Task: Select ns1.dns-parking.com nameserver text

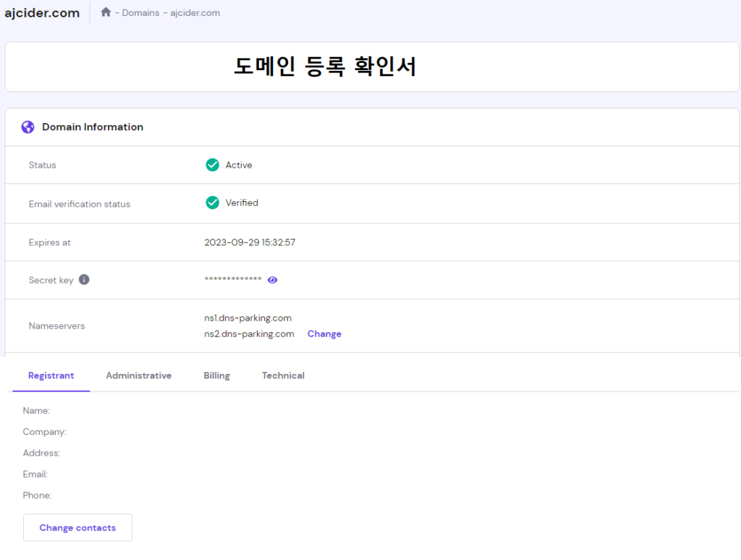Action: tap(247, 318)
